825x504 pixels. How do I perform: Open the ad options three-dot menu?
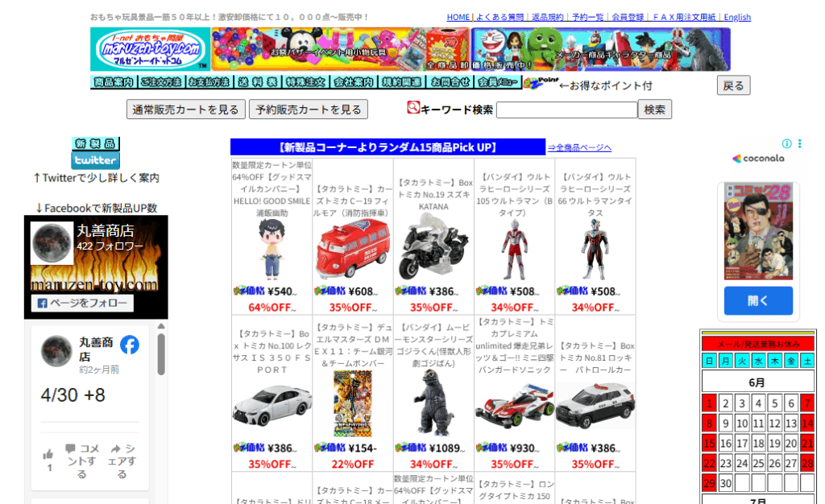coord(799,143)
